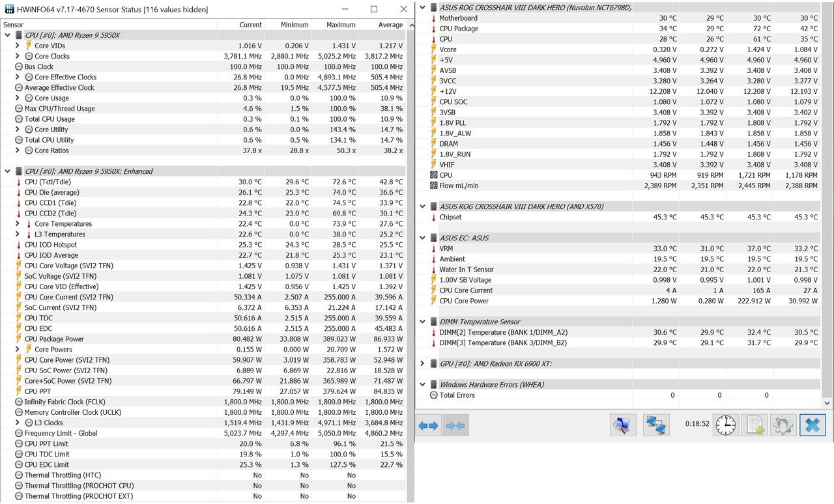834x504 pixels.
Task: Click the monitor-with-magnifier summary icon
Action: point(622,425)
